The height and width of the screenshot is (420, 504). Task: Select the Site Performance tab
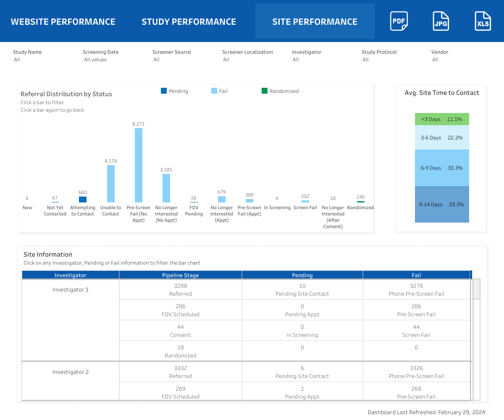click(x=315, y=22)
